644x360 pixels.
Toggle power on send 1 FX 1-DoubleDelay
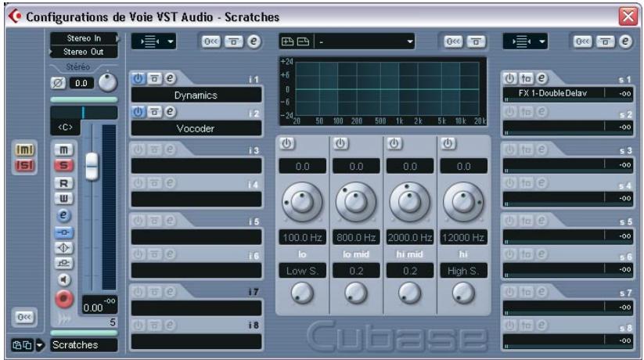click(x=509, y=78)
